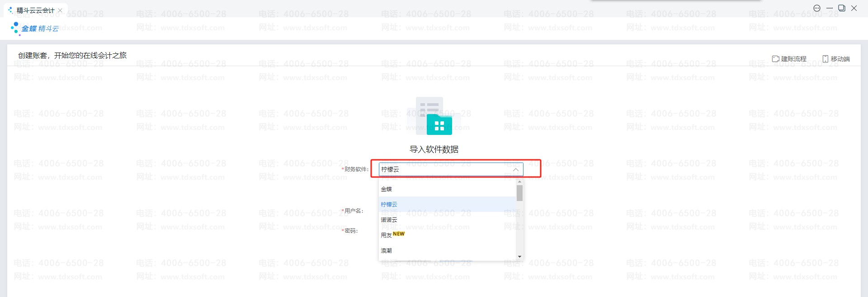Open the smiley feedback icon

(817, 8)
